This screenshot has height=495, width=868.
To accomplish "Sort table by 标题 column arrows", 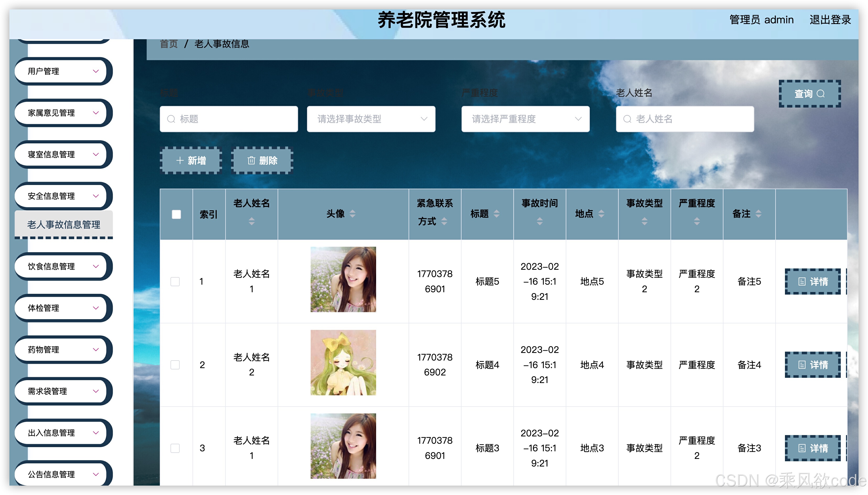I will (x=496, y=214).
